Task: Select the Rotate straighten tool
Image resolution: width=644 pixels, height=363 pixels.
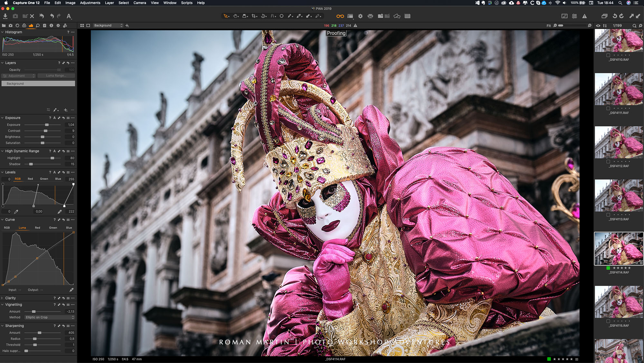Action: (264, 16)
